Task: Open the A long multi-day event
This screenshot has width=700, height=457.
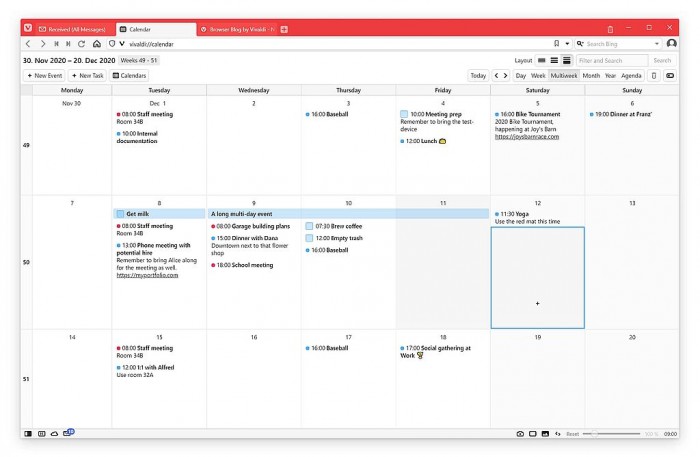Action: point(348,214)
